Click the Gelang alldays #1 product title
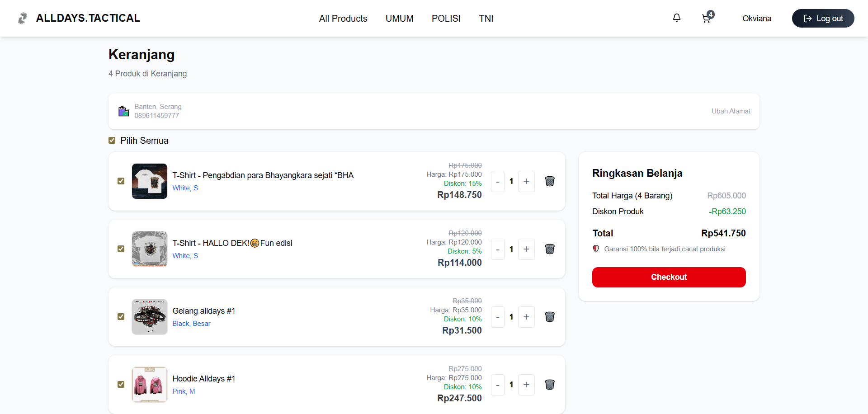 coord(204,311)
